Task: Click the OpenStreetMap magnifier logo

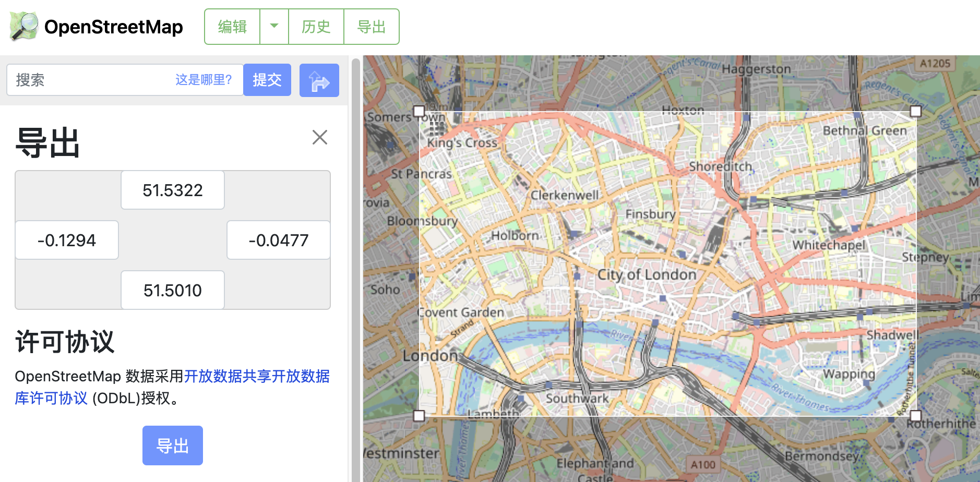Action: 24,26
